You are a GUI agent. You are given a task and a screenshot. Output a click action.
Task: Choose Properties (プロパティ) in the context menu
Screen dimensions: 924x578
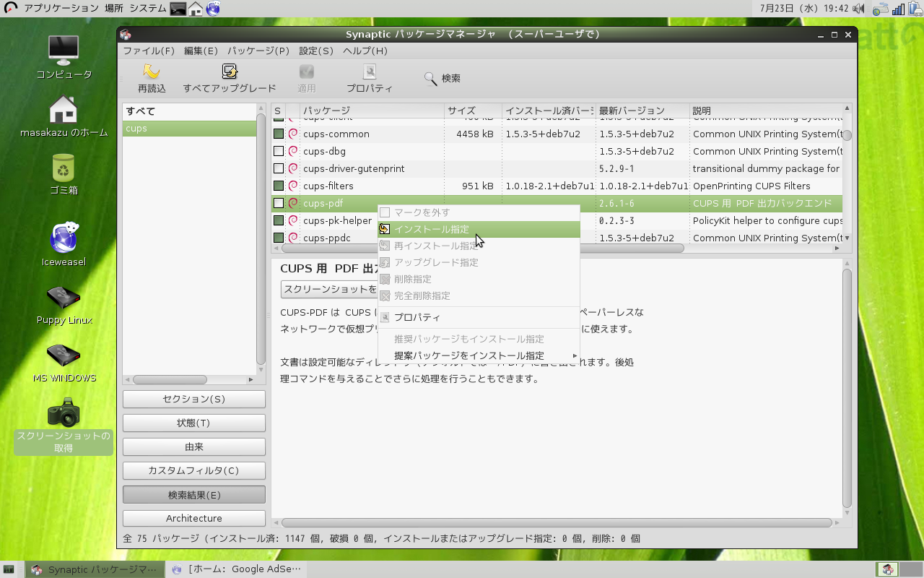pyautogui.click(x=479, y=317)
